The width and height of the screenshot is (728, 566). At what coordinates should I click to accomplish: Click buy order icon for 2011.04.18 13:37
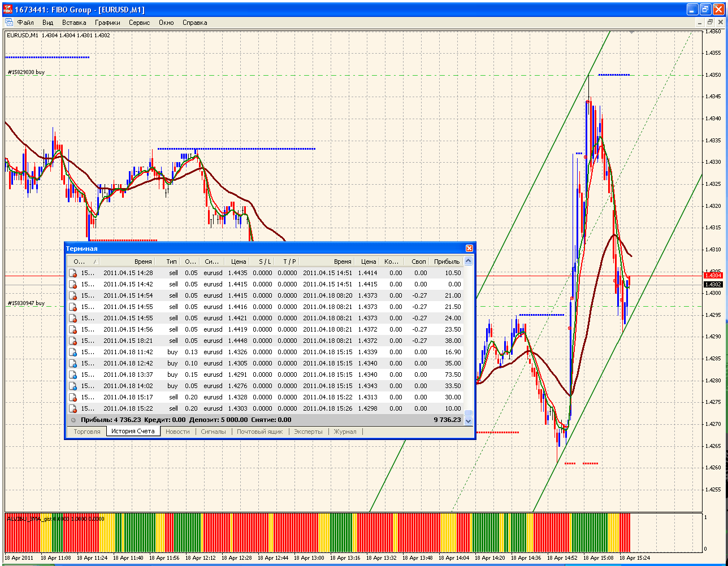[72, 375]
